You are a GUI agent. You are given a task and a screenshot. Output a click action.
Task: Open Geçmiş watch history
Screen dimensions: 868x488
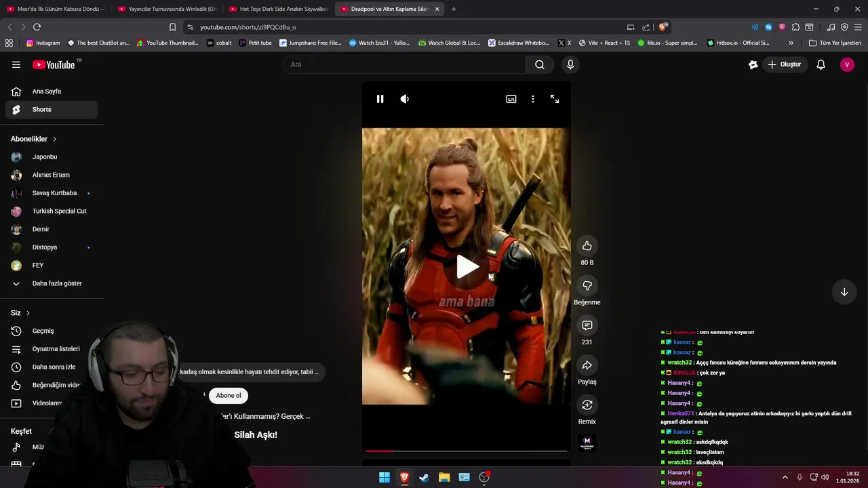(52, 331)
